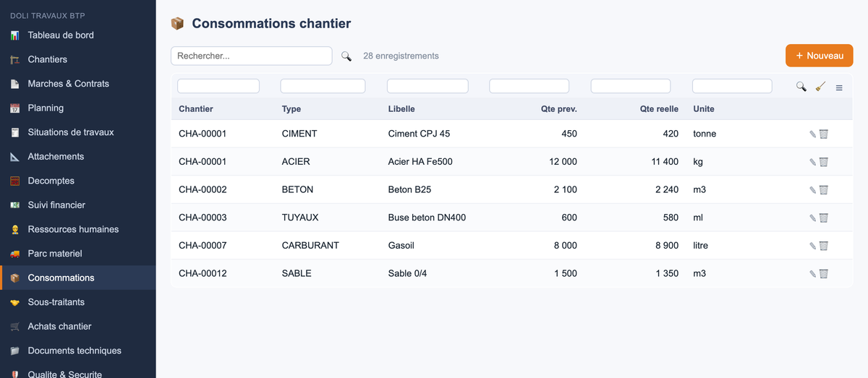Delete the Acier HA Fe500 row
This screenshot has width=868, height=378.
(823, 162)
